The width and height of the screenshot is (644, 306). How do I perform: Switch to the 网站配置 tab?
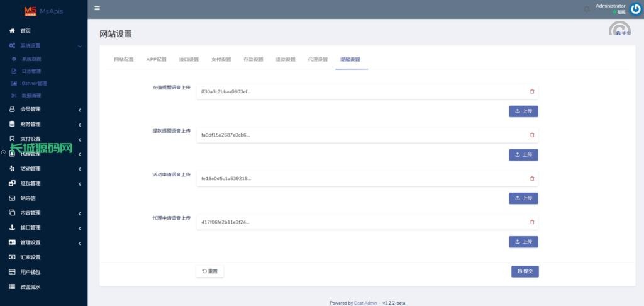124,59
